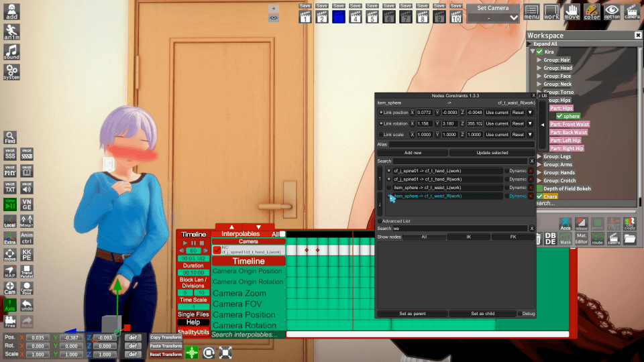This screenshot has height=362, width=644.
Task: Open the Set Camera dropdown
Action: [492, 17]
